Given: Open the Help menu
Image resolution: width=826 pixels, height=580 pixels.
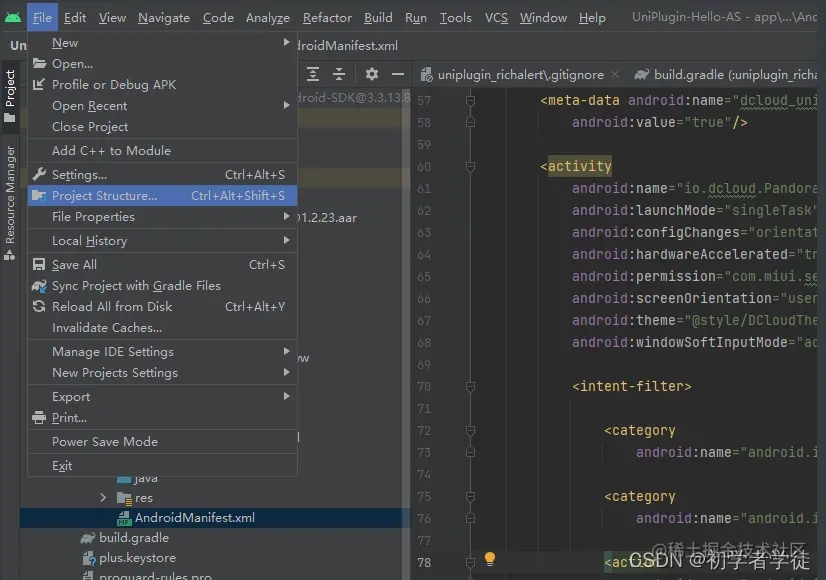Looking at the screenshot, I should click(x=592, y=18).
